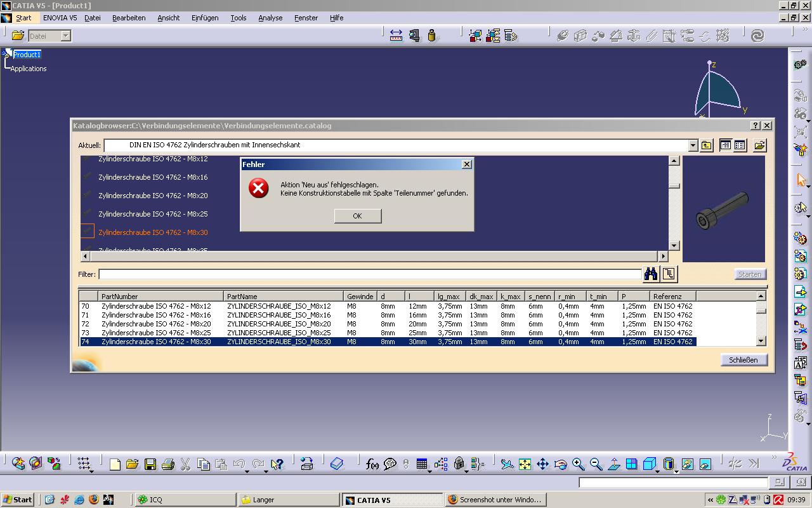Screen dimensions: 812x508
Task: Open the Analyse menu
Action: click(x=270, y=18)
